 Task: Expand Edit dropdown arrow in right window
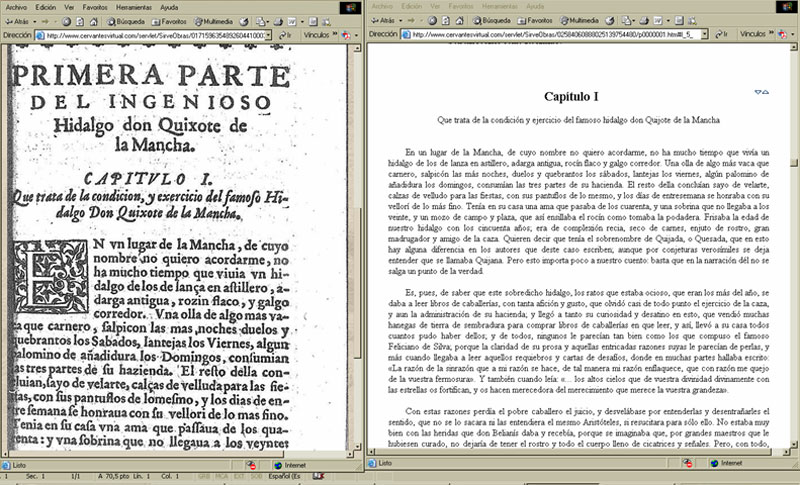667,21
